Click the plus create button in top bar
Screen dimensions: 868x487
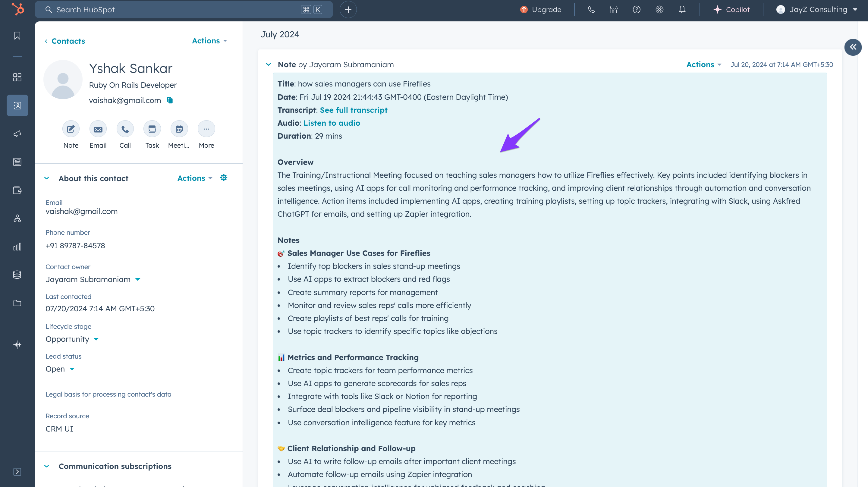tap(348, 9)
